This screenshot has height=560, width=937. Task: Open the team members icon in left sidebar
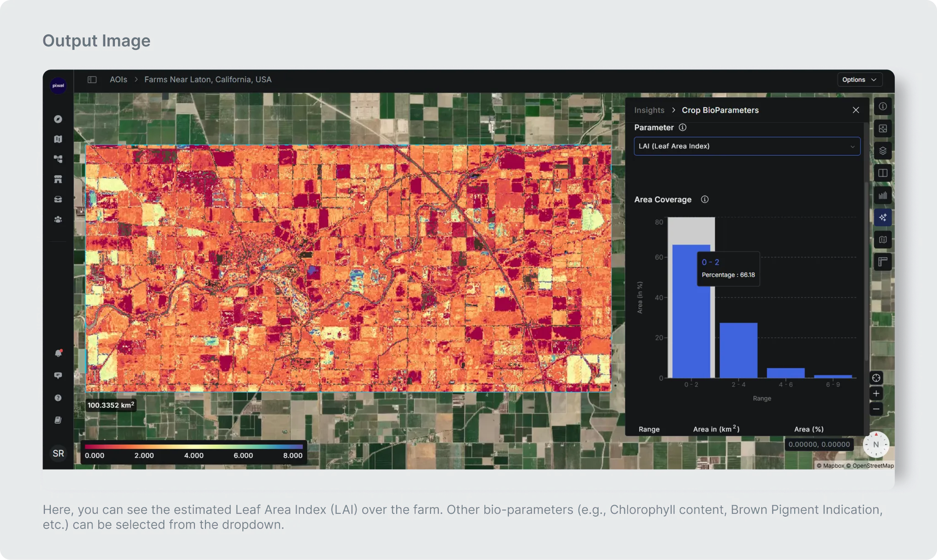pos(58,220)
